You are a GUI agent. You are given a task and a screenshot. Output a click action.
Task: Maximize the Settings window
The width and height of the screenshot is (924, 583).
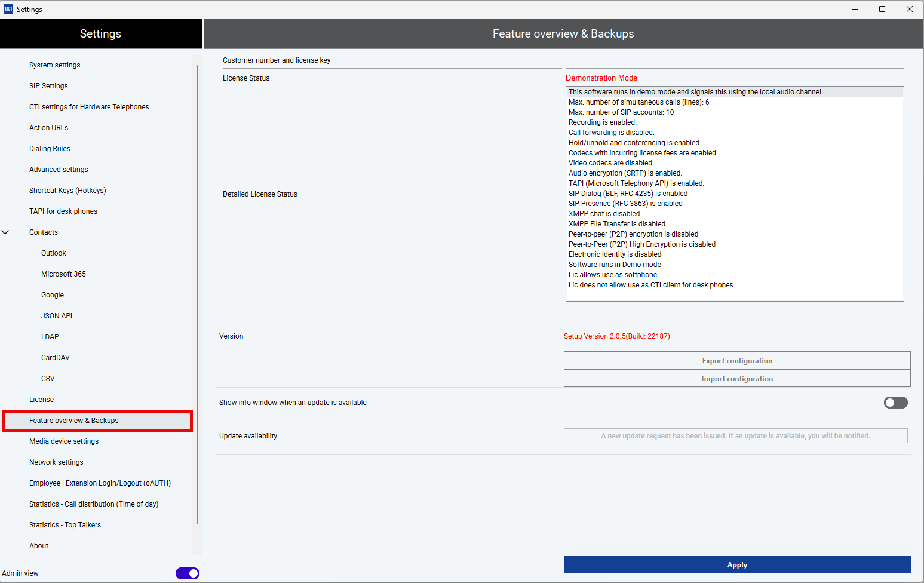tap(882, 9)
